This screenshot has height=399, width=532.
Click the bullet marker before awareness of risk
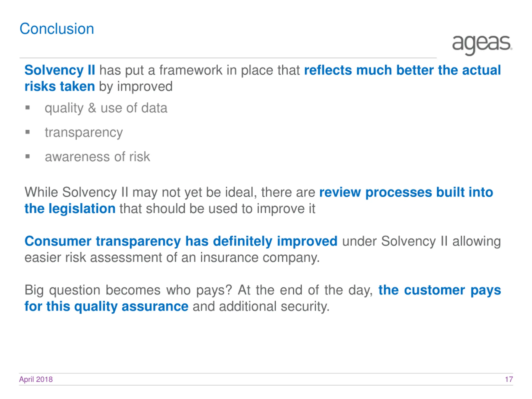coord(28,156)
